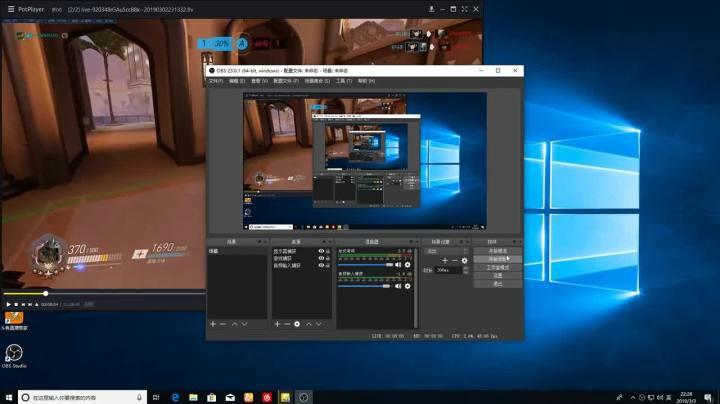
Task: Open OBS Settings (设置) button in Controls
Action: pyautogui.click(x=498, y=275)
